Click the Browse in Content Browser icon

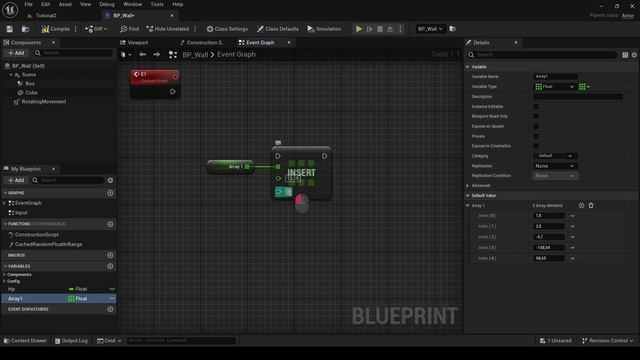coord(25,29)
